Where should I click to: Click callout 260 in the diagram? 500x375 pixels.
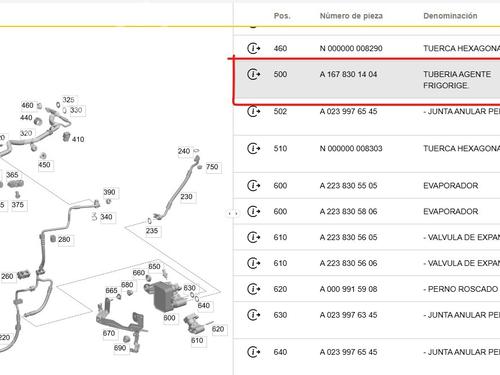7,276
